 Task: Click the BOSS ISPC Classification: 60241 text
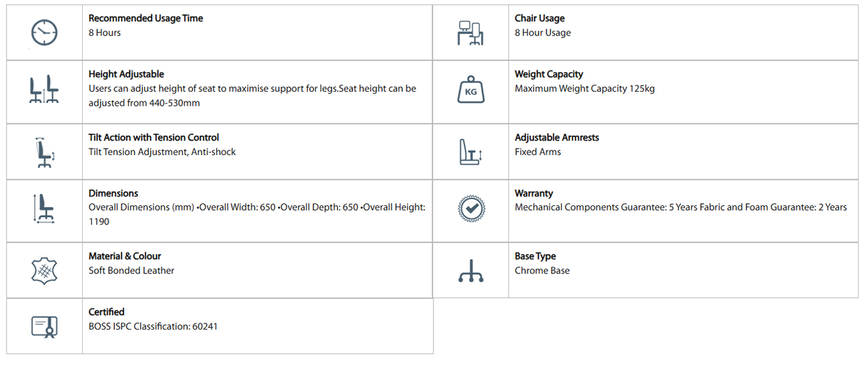153,327
